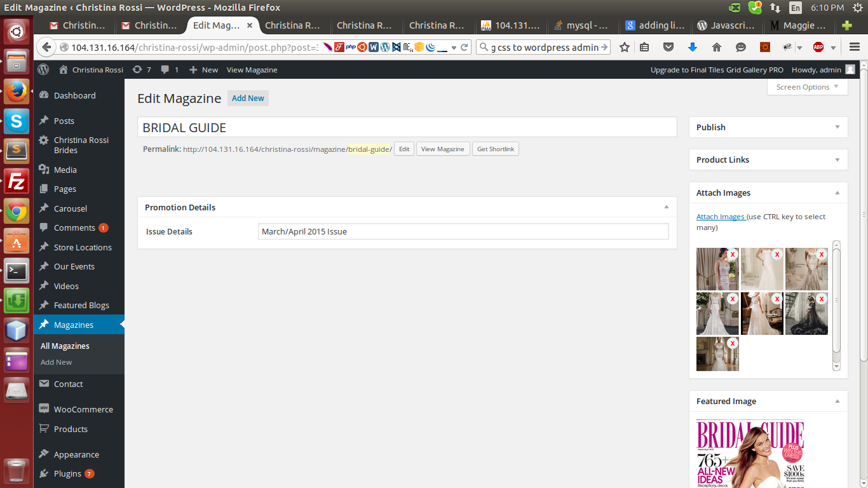868x488 pixels.
Task: Expand the Product Links panel
Action: click(837, 159)
